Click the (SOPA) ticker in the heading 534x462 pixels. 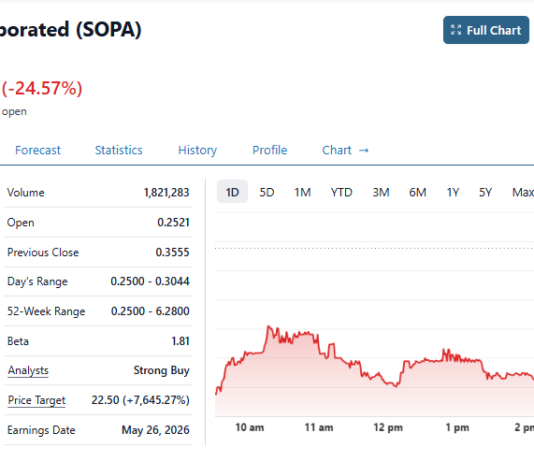click(x=108, y=30)
